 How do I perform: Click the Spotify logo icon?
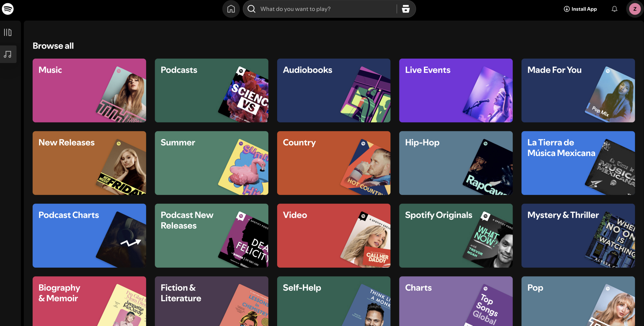tap(8, 9)
